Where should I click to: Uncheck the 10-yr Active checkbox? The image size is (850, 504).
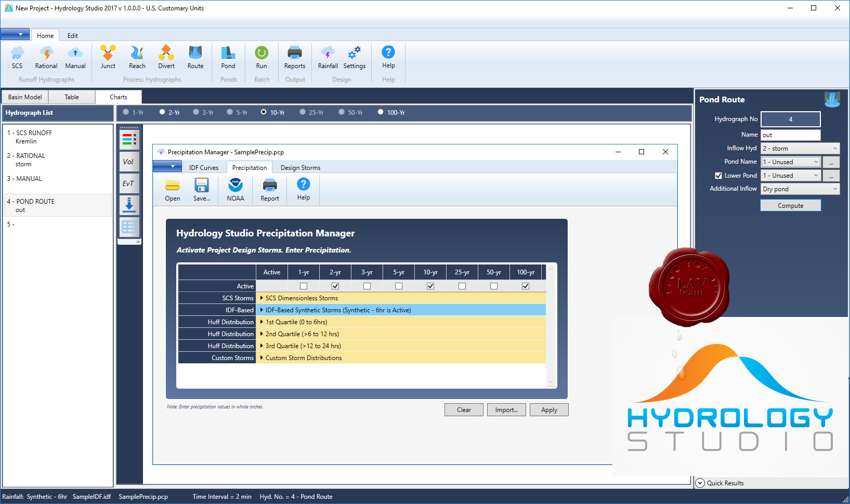click(x=430, y=286)
